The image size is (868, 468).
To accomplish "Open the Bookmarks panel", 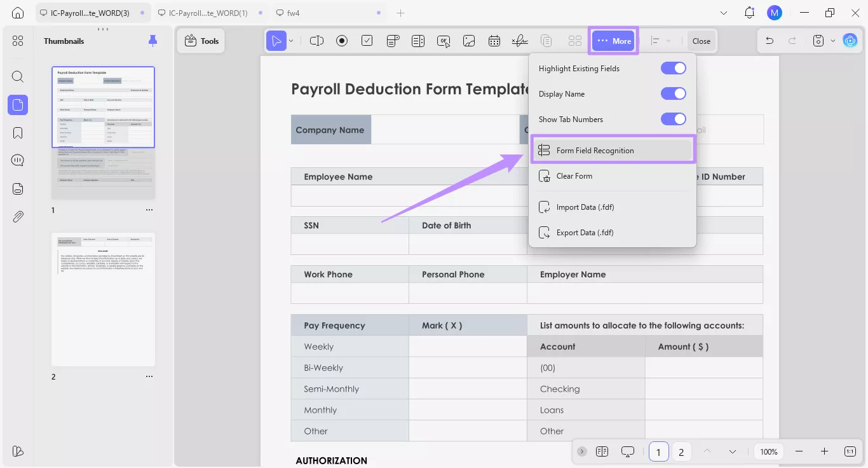I will (x=17, y=132).
